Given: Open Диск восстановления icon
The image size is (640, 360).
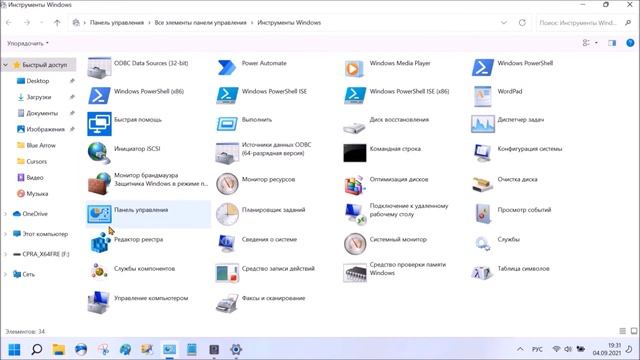Looking at the screenshot, I should pyautogui.click(x=354, y=127).
